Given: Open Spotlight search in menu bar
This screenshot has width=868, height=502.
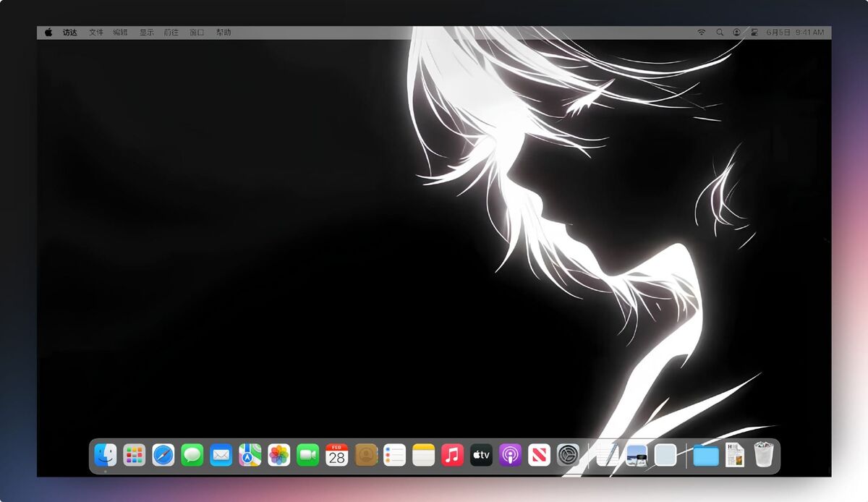Looking at the screenshot, I should 719,33.
